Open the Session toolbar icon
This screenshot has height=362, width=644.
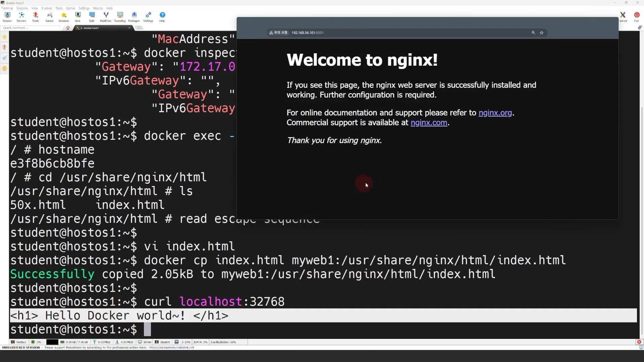coord(7,17)
